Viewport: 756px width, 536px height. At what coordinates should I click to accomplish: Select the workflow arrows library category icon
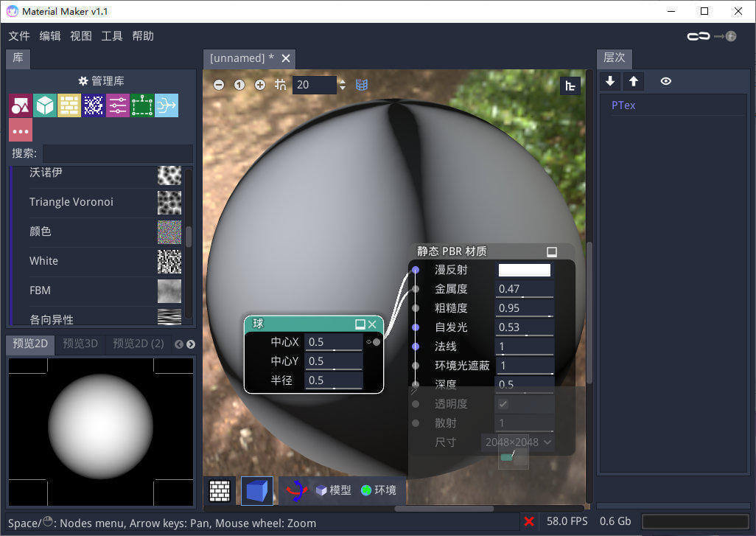[167, 105]
